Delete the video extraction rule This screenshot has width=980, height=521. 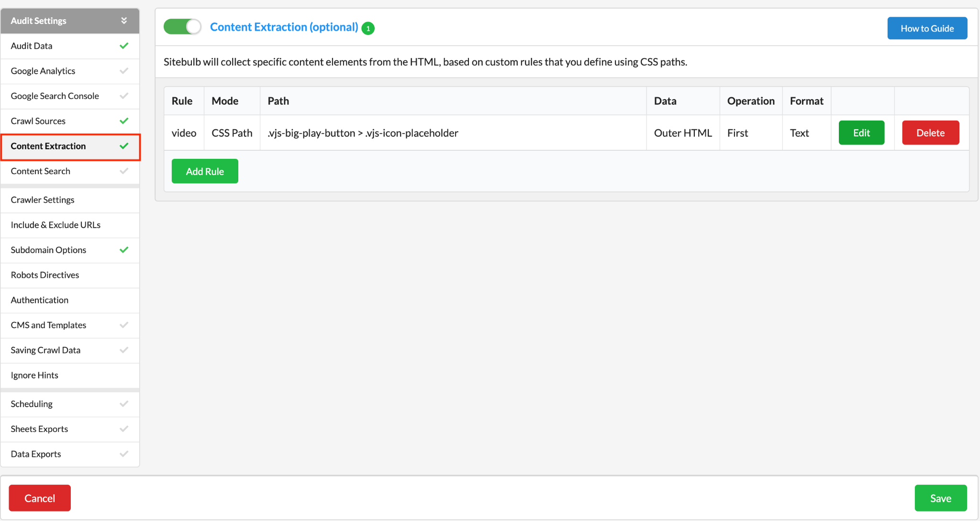tap(930, 133)
